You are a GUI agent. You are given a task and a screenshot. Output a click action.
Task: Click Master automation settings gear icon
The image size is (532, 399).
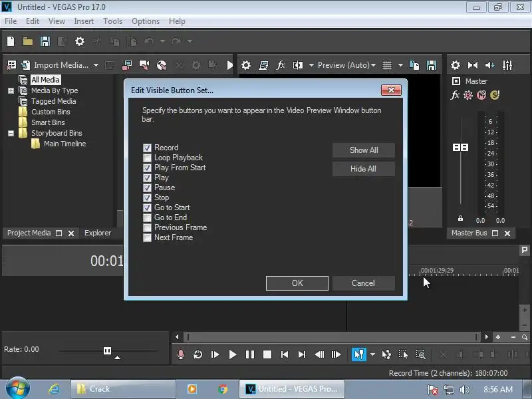[x=468, y=95]
